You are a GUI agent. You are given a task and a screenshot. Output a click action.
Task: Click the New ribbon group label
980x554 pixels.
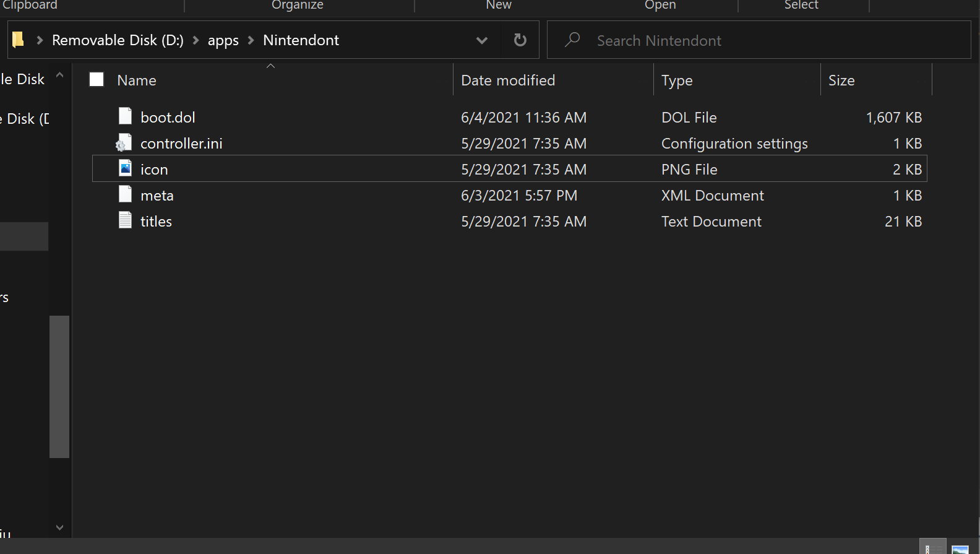[499, 5]
